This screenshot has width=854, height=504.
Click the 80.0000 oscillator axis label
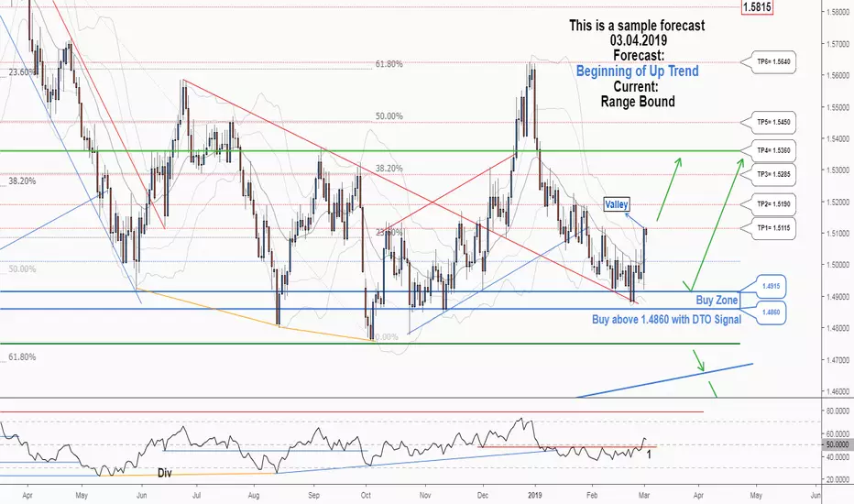(x=838, y=411)
